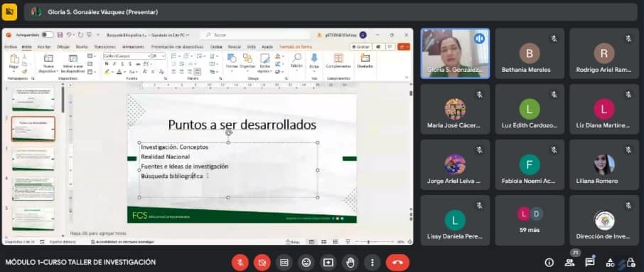
Task: Open the Transiciones ribbon tab
Action: tap(104, 47)
